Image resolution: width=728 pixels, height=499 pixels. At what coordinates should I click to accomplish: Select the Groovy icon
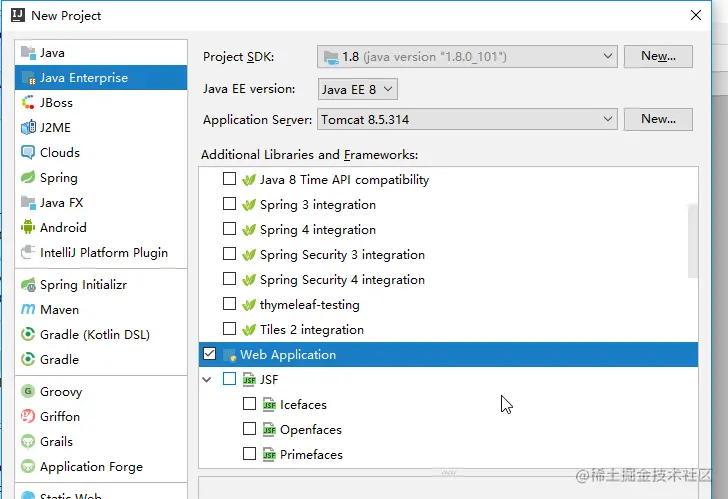point(28,392)
